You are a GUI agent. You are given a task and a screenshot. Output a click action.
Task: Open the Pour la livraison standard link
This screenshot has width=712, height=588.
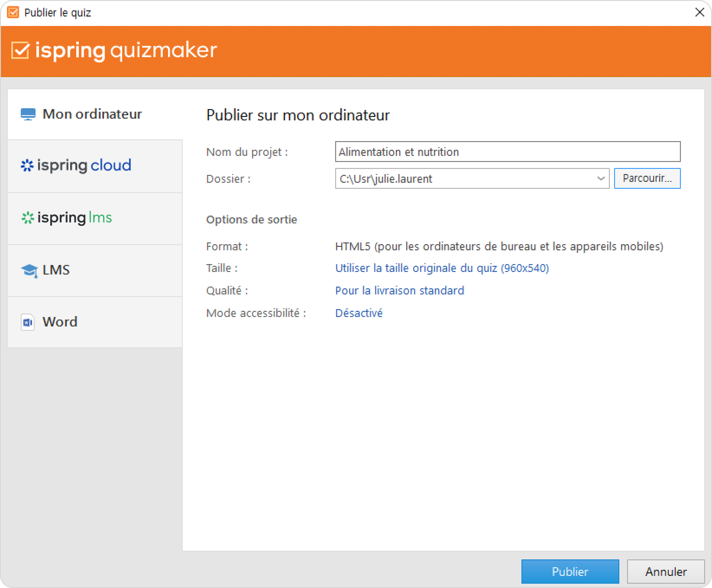(399, 291)
